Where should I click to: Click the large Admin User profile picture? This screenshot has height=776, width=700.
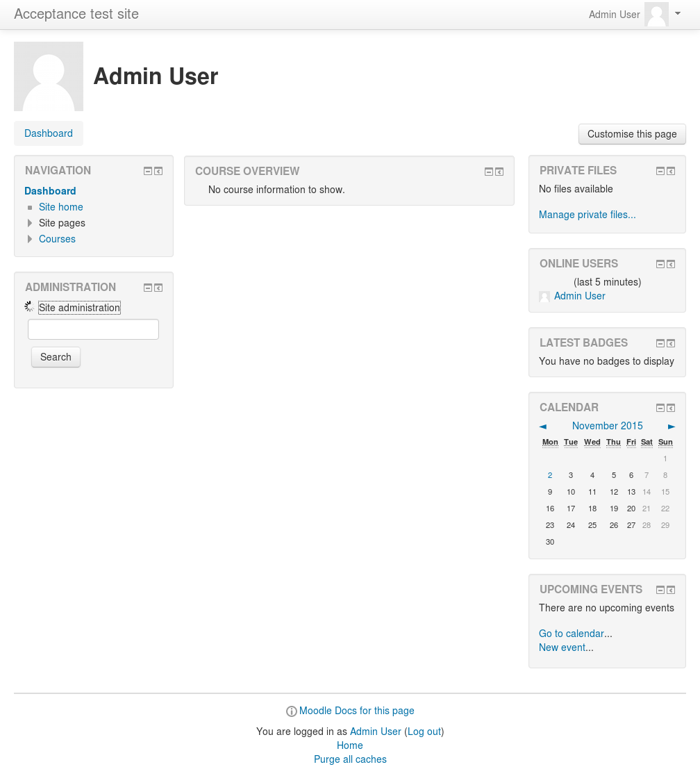pyautogui.click(x=49, y=76)
